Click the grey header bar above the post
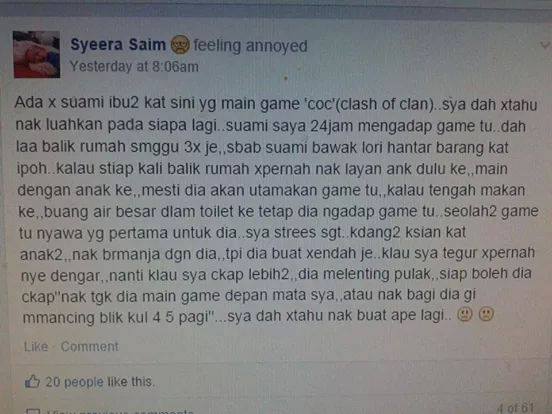 pos(276,8)
